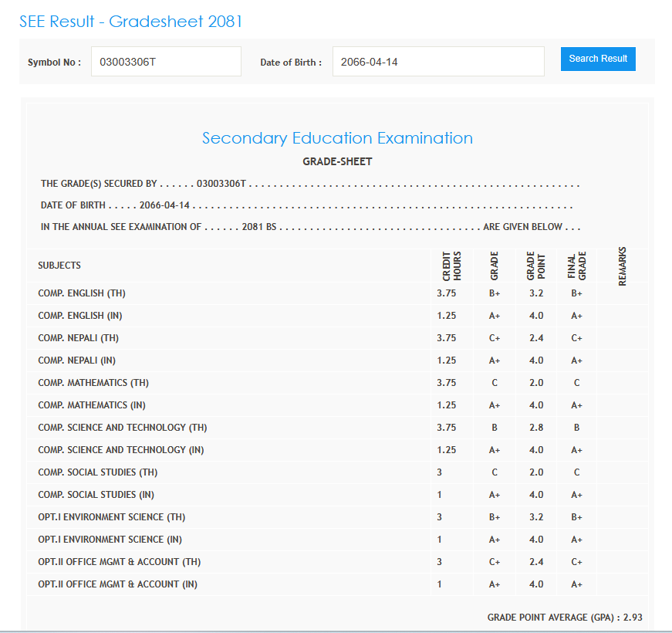Click the Date of Birth label

[x=291, y=63]
